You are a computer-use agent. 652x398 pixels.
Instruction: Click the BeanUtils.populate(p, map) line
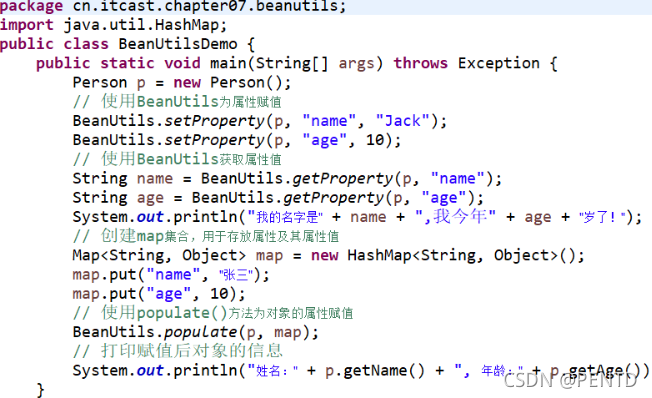[x=195, y=332]
